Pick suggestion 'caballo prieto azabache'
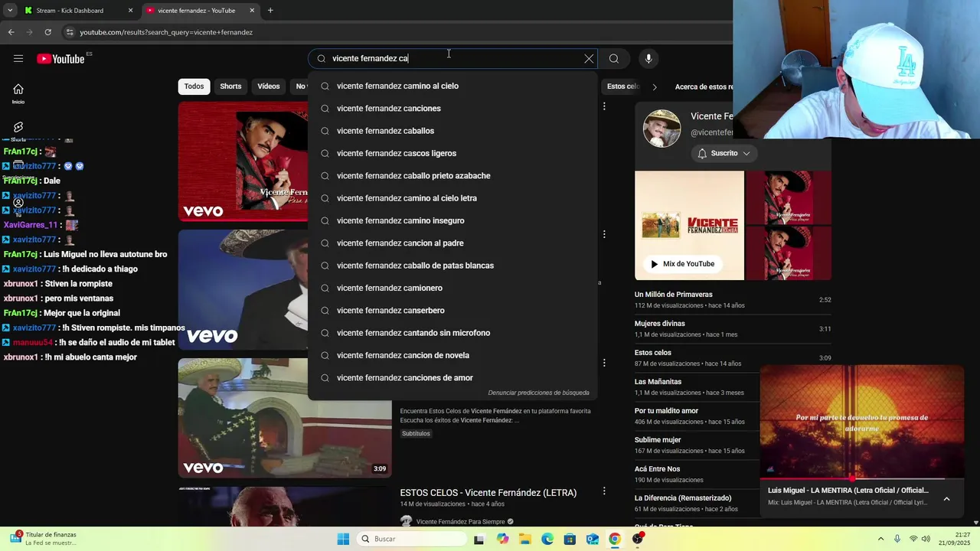Viewport: 980px width, 551px height. (x=452, y=176)
